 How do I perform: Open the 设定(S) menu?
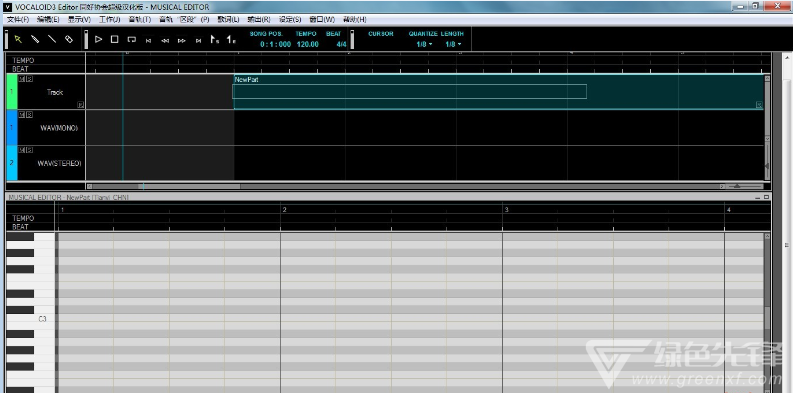pos(290,19)
